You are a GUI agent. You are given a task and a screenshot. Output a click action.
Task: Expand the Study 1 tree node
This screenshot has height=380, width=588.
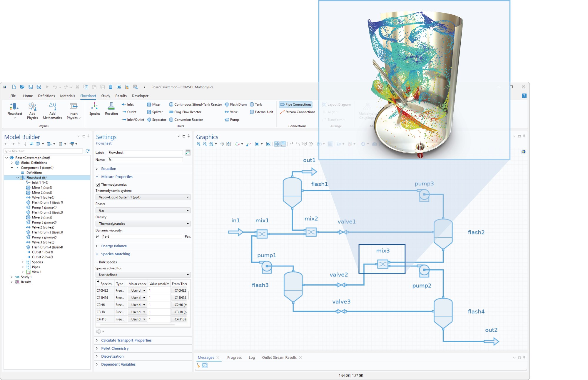(x=12, y=277)
